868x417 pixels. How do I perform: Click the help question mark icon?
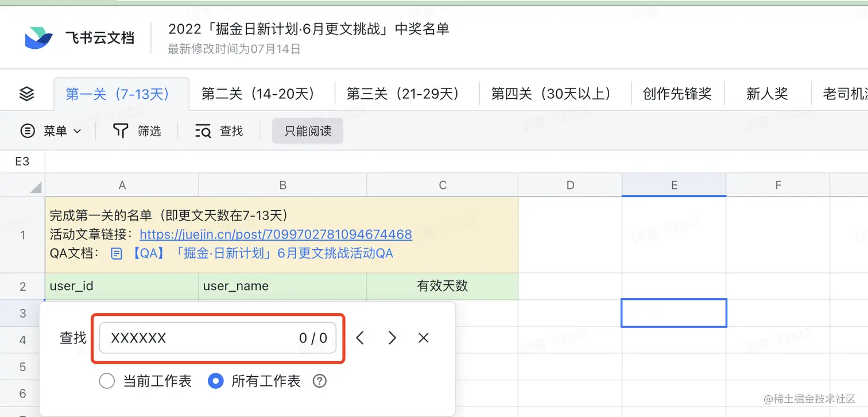coord(320,381)
